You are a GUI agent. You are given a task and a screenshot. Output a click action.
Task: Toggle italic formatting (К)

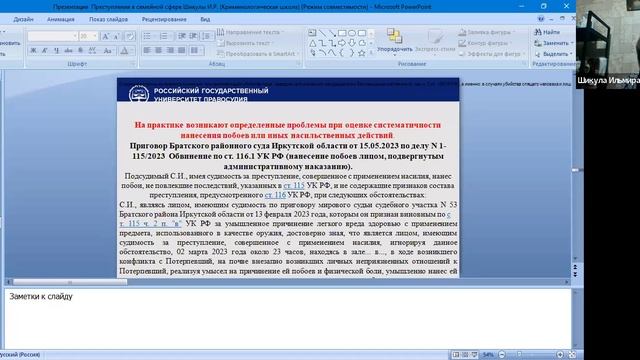tap(45, 51)
